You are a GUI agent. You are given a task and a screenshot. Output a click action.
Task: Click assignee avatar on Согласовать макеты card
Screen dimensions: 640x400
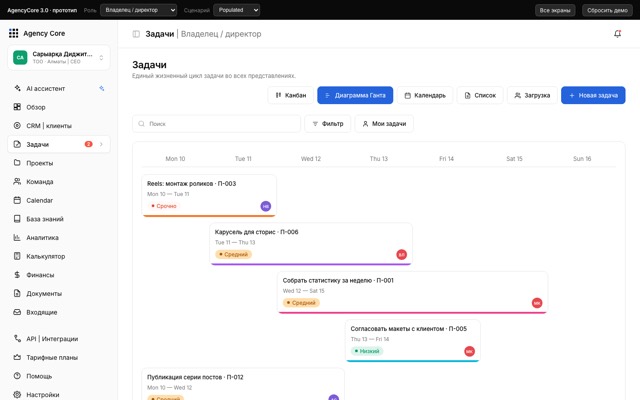(x=469, y=351)
